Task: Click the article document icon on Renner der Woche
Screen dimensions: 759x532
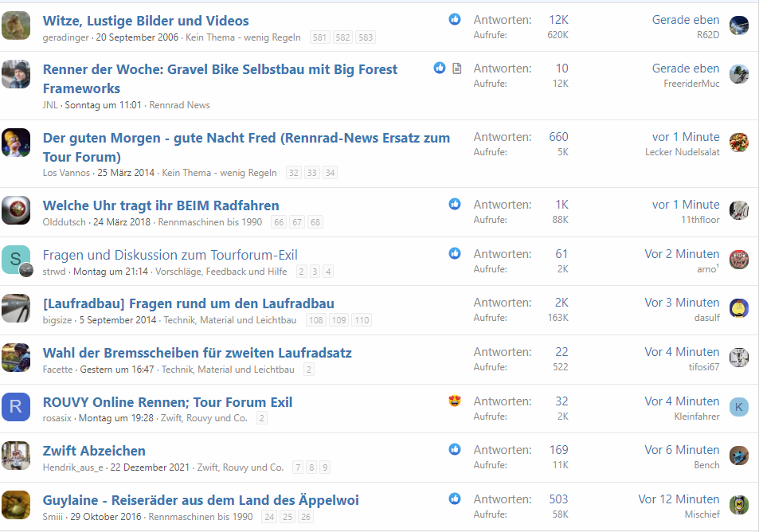Action: click(x=456, y=68)
